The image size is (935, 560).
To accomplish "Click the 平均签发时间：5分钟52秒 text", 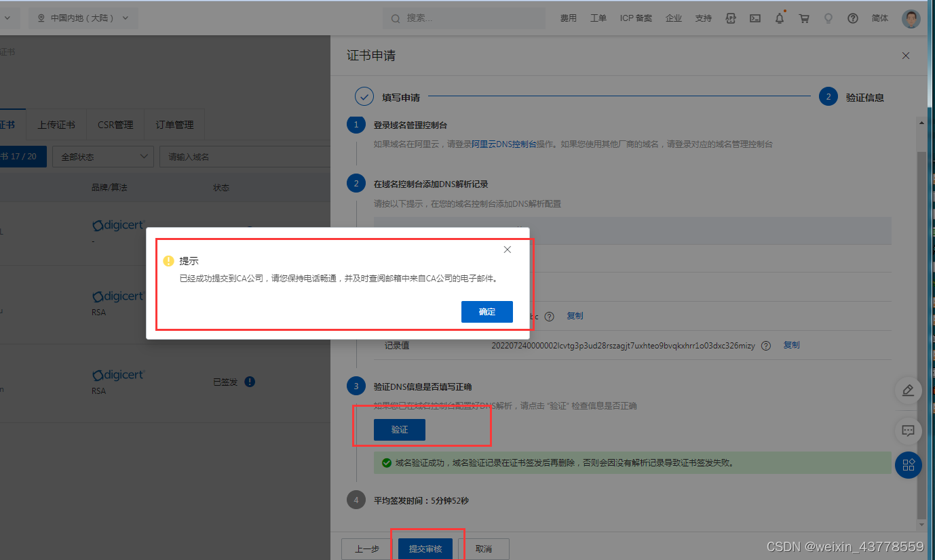I will tap(421, 501).
